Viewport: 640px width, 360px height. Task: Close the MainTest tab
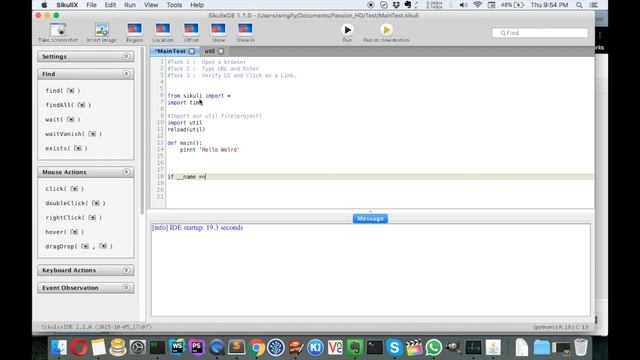coord(191,51)
